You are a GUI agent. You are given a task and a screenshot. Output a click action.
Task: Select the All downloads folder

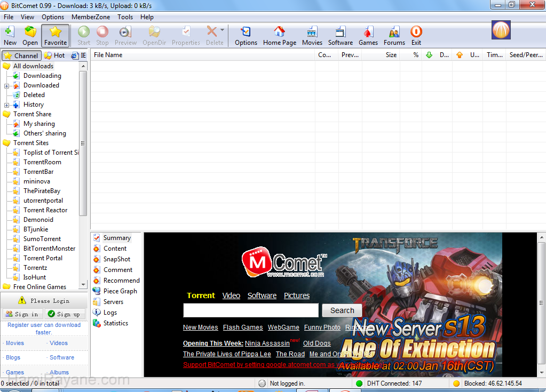coord(33,66)
